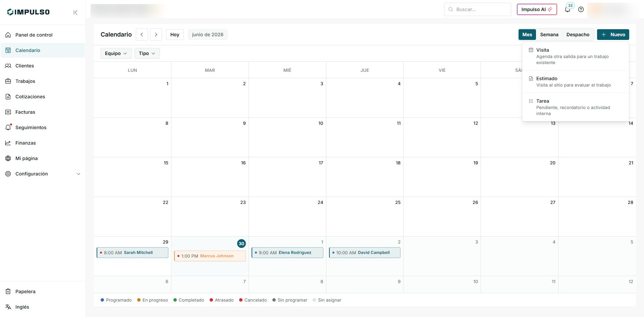644x317 pixels.
Task: Click the Impulso logo
Action: (x=28, y=12)
